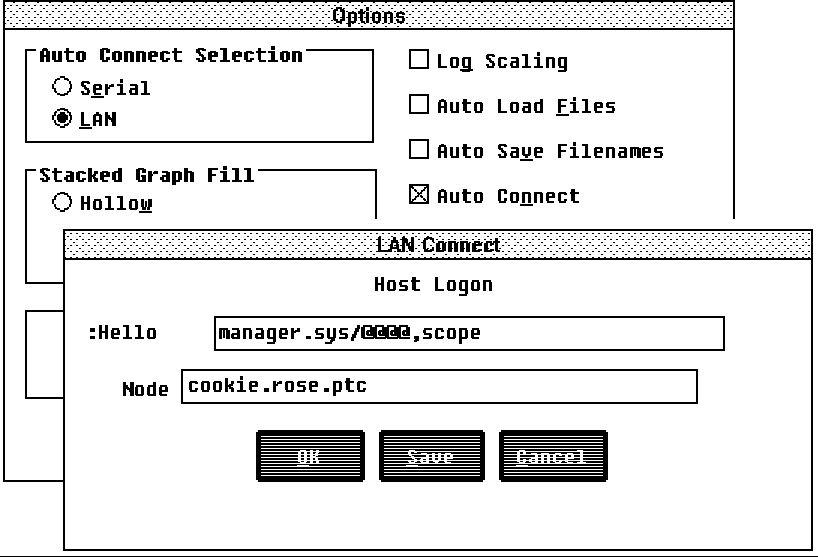The image size is (818, 557).
Task: Click the LAN Connect title bar
Action: [438, 244]
